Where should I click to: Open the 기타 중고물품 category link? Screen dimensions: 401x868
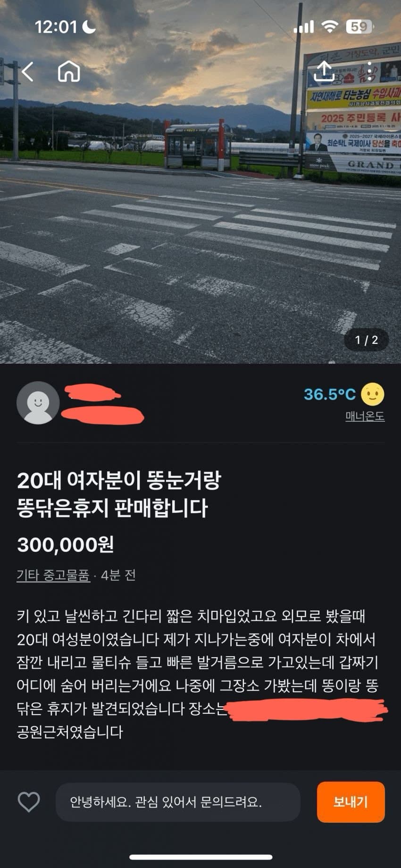tap(53, 575)
